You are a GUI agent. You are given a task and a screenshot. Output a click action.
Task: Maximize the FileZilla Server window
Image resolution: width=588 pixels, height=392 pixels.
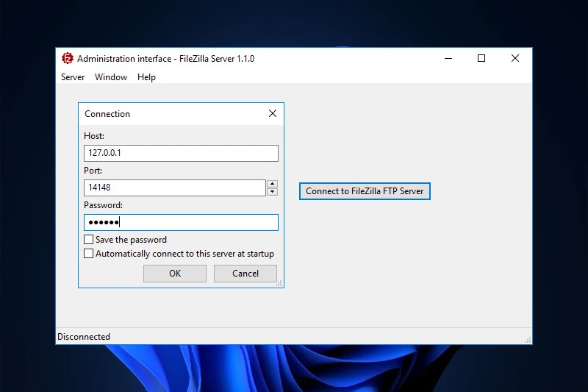tap(481, 58)
